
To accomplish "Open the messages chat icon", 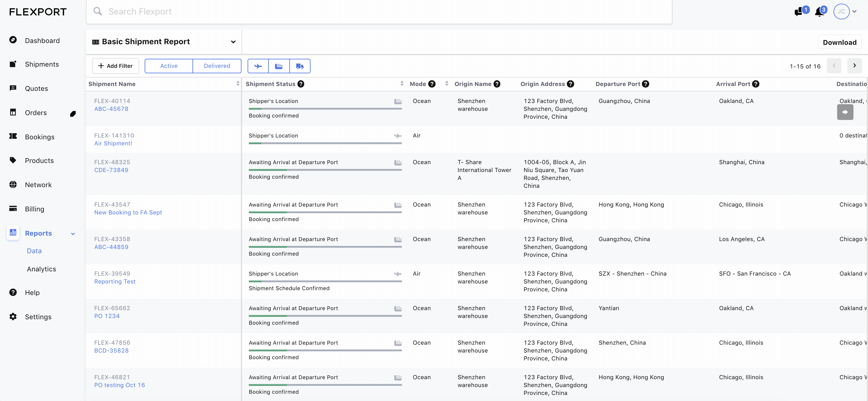I will 798,12.
